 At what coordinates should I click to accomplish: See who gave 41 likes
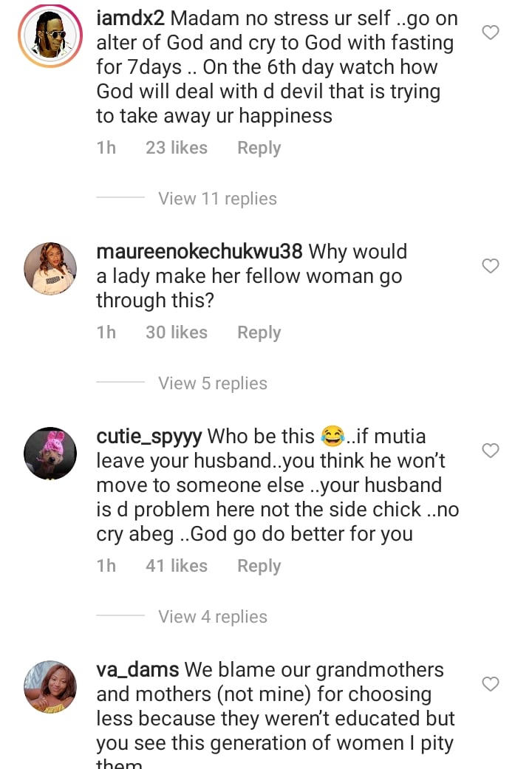[x=176, y=566]
